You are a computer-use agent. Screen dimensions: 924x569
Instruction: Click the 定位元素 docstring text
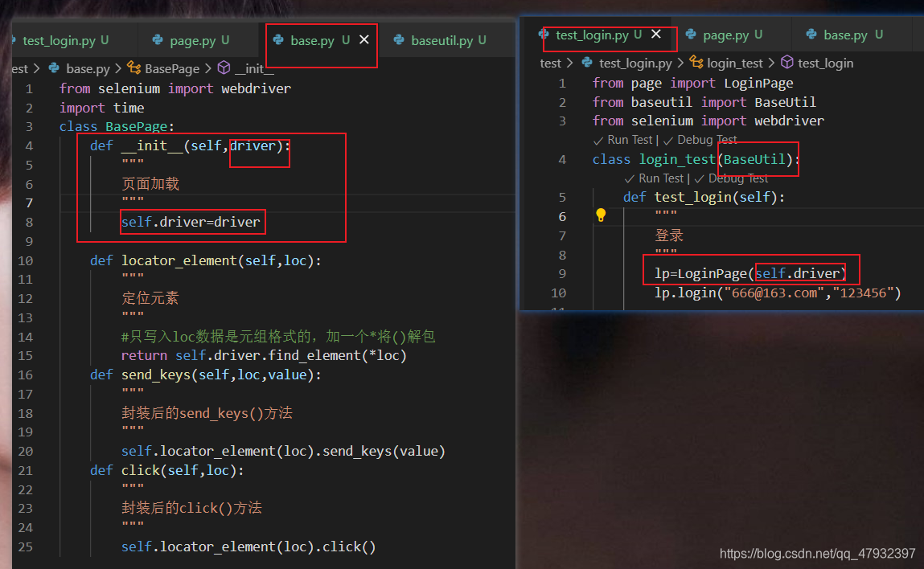coord(150,298)
